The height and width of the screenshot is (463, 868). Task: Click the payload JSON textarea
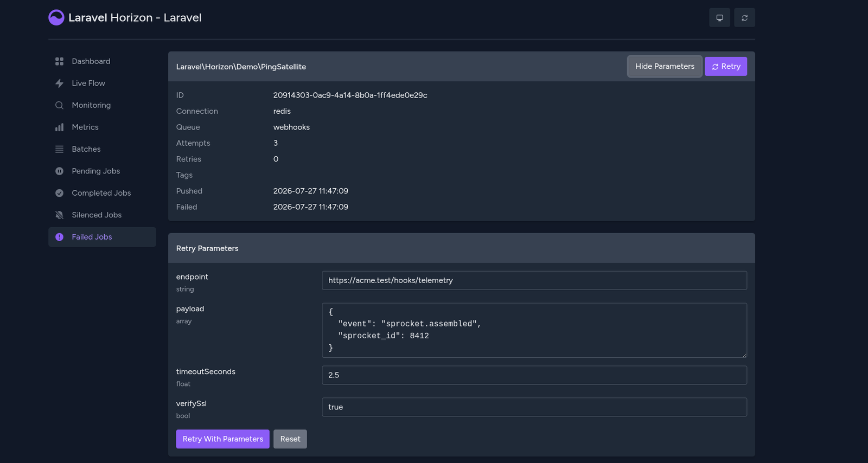(534, 330)
